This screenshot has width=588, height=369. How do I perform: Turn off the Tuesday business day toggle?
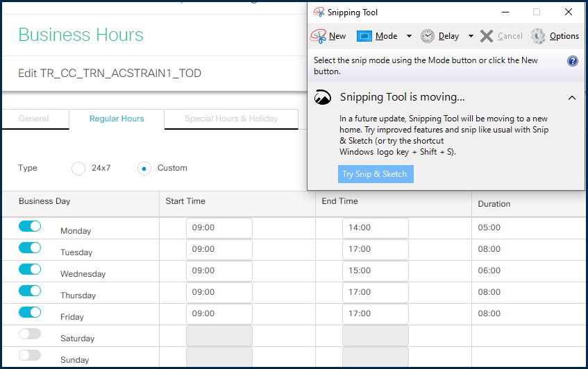point(30,248)
